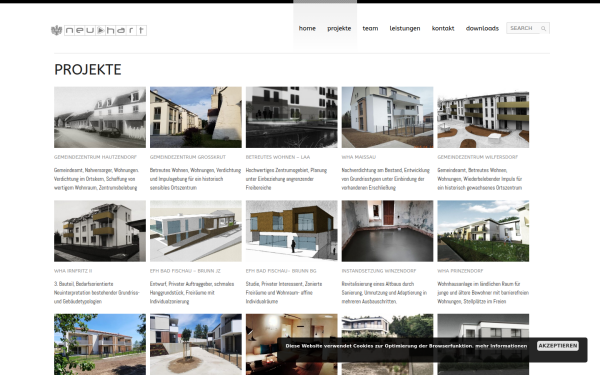This screenshot has height=375, width=600.
Task: Click the search magnifier icon
Action: pos(543,28)
